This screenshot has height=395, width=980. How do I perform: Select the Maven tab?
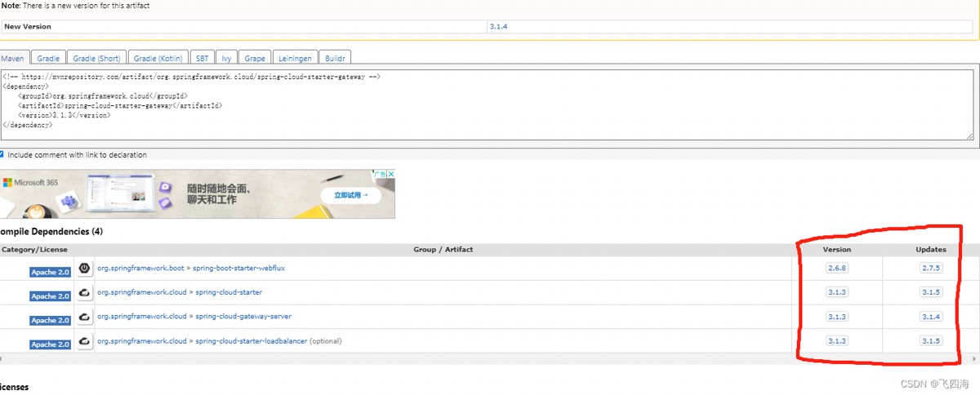click(14, 58)
